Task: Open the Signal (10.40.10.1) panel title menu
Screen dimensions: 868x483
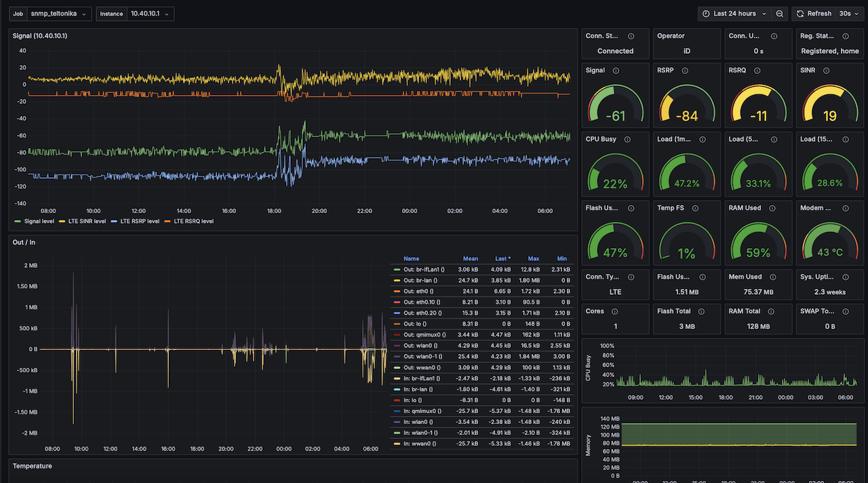Action: point(41,36)
